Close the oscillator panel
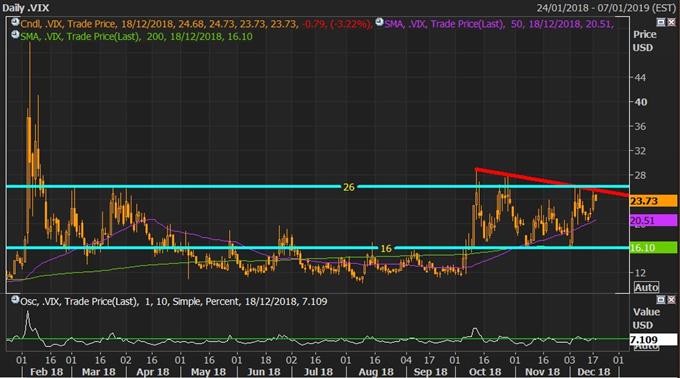 pyautogui.click(x=671, y=300)
